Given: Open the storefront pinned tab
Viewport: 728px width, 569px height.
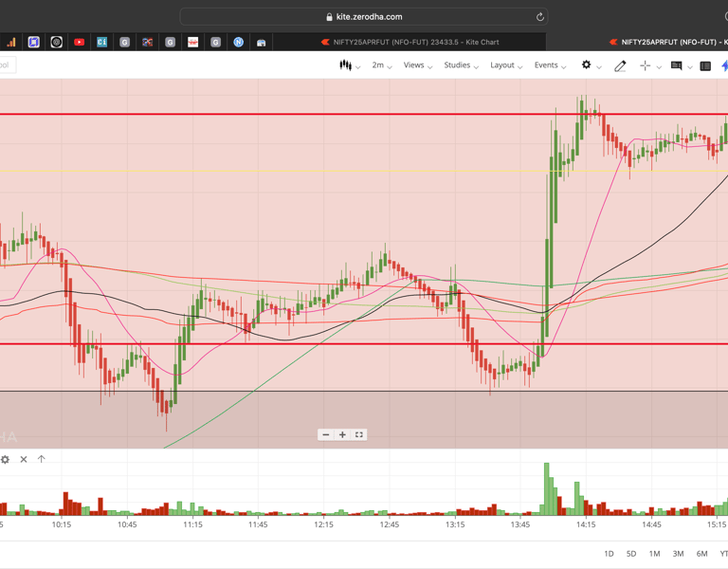Looking at the screenshot, I should click(261, 43).
